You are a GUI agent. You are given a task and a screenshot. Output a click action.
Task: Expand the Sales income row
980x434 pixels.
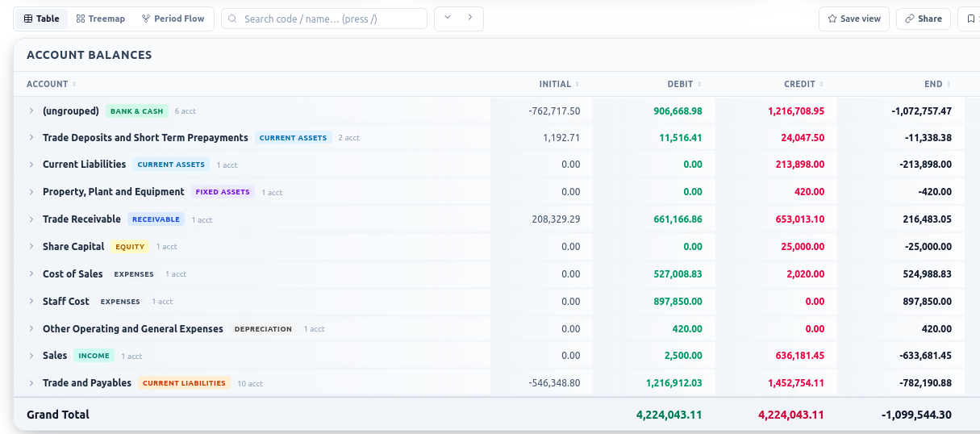(x=31, y=355)
